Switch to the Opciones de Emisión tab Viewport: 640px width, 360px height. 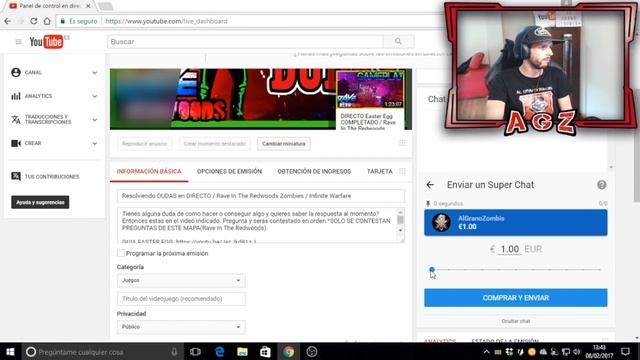tap(229, 171)
